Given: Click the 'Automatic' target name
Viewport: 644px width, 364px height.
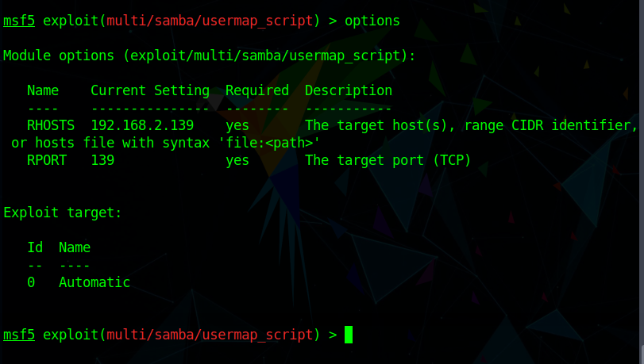Looking at the screenshot, I should pyautogui.click(x=94, y=282).
